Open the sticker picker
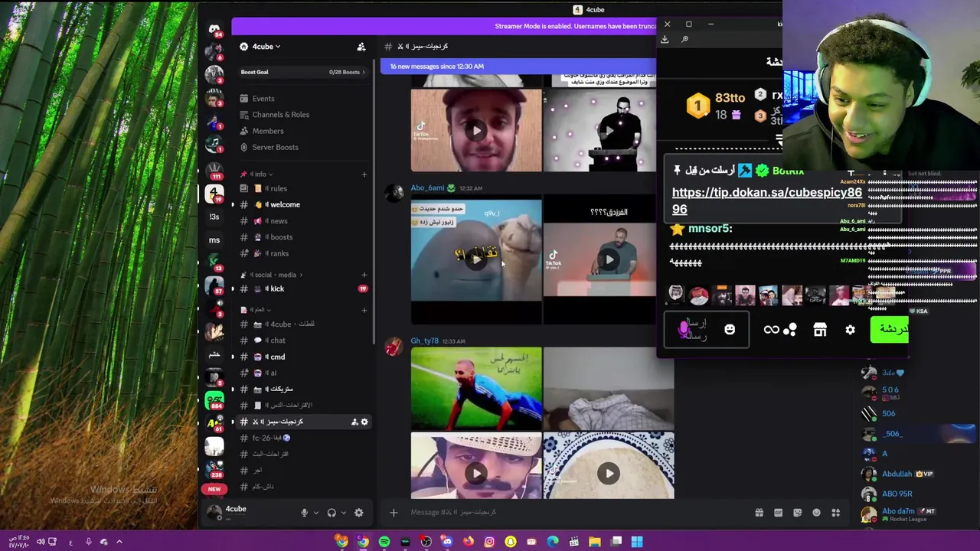980x551 pixels. click(x=797, y=513)
